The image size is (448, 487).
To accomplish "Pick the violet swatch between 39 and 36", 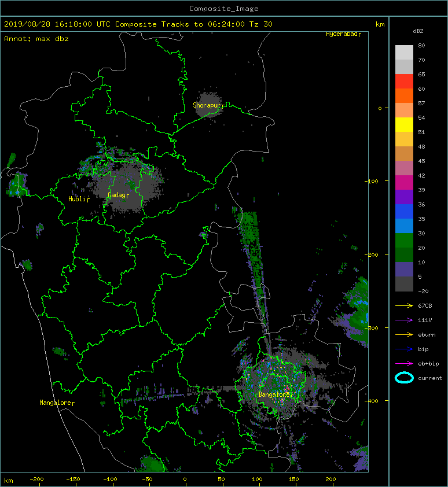I will [x=404, y=197].
